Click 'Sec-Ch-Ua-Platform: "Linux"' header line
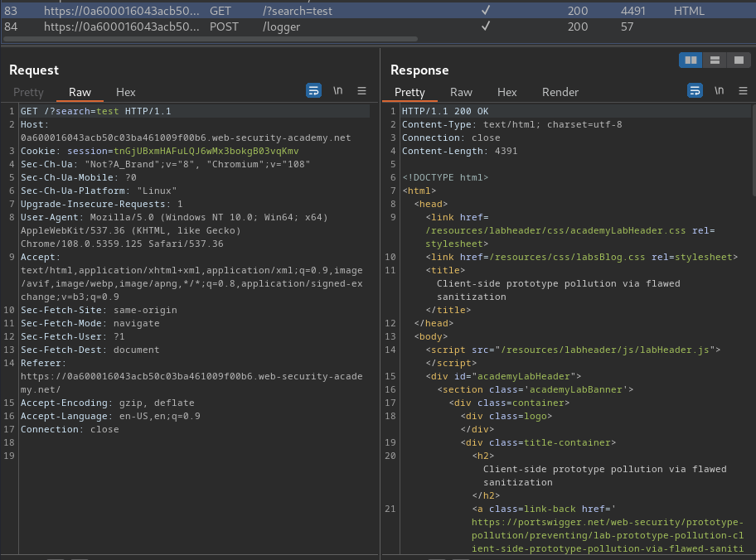The image size is (756, 560). pyautogui.click(x=99, y=191)
